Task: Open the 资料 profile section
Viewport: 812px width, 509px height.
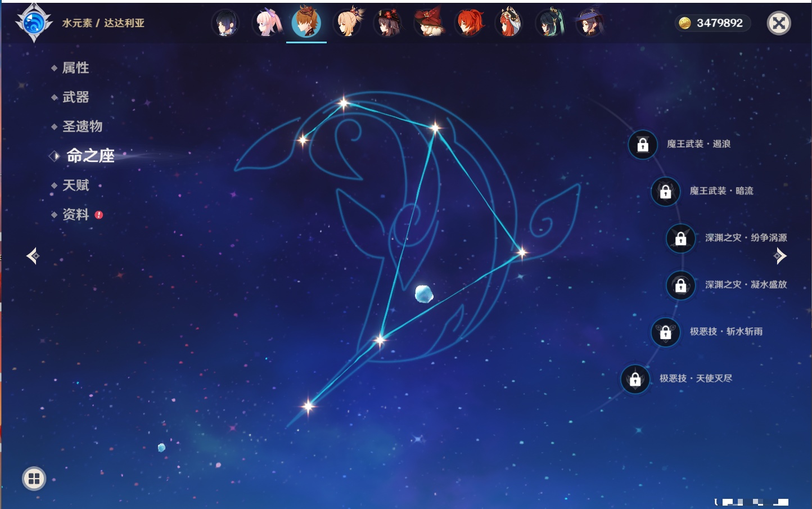Action: point(75,215)
